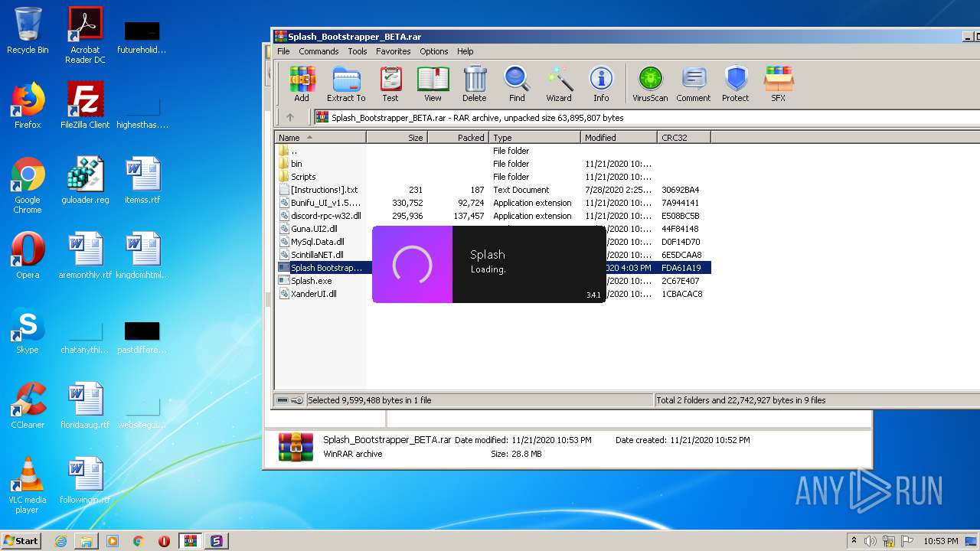The width and height of the screenshot is (980, 551).
Task: Open FileZilla Client desktop shortcut
Action: point(85,105)
